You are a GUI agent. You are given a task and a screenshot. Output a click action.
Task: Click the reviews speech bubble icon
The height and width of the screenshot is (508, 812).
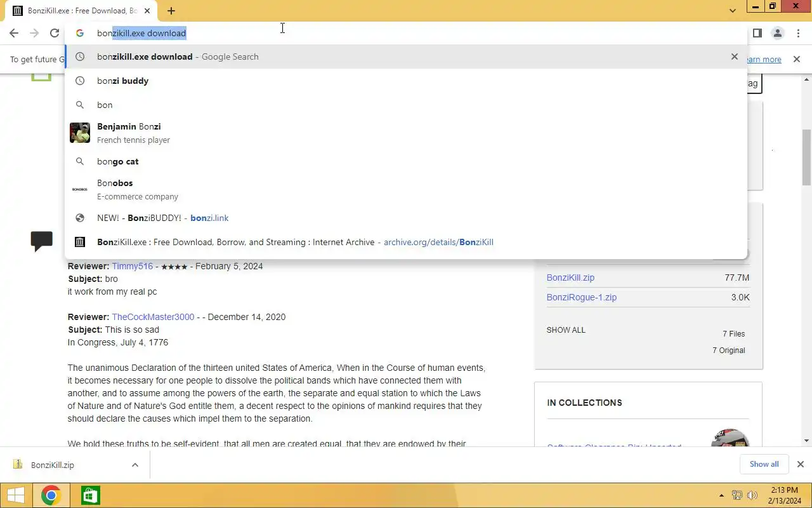(x=42, y=241)
